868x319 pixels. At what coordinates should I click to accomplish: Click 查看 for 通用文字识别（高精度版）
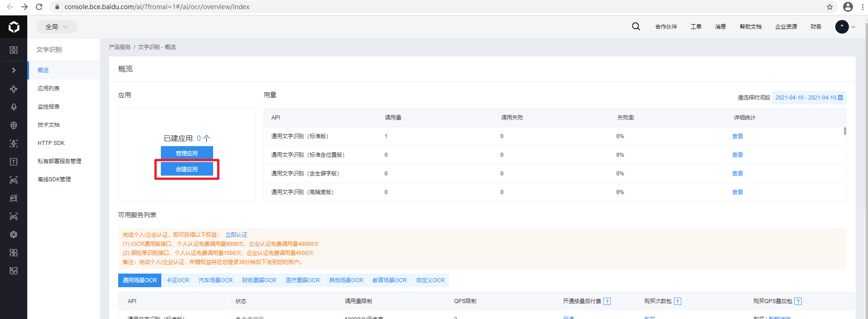coord(738,192)
